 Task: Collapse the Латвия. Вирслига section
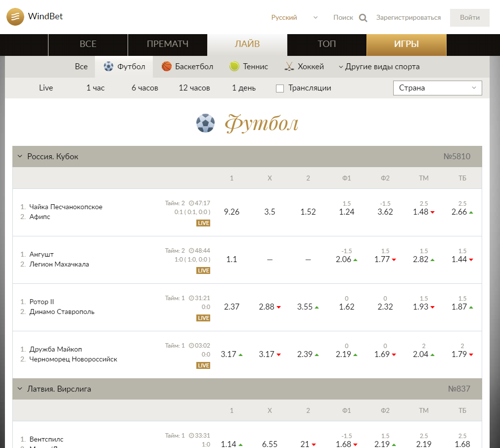click(x=20, y=389)
